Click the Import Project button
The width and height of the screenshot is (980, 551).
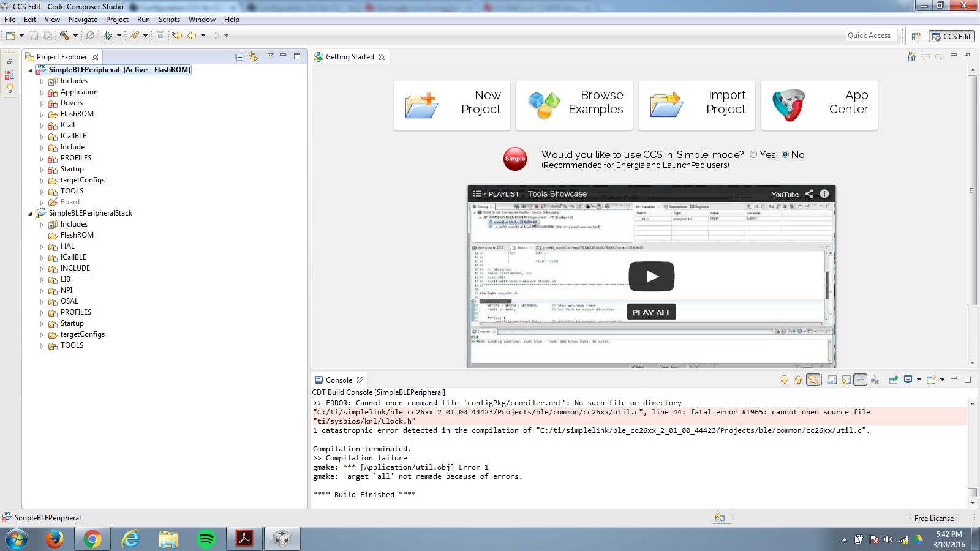697,105
